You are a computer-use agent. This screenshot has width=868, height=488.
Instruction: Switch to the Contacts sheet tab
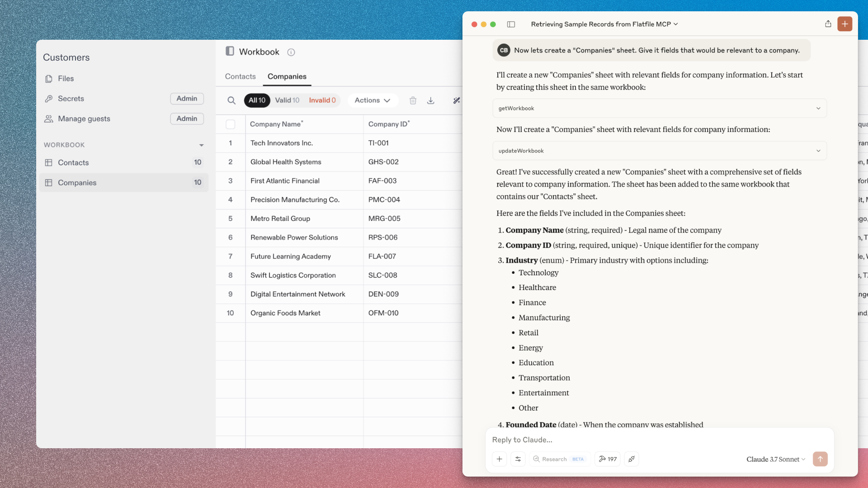tap(240, 76)
